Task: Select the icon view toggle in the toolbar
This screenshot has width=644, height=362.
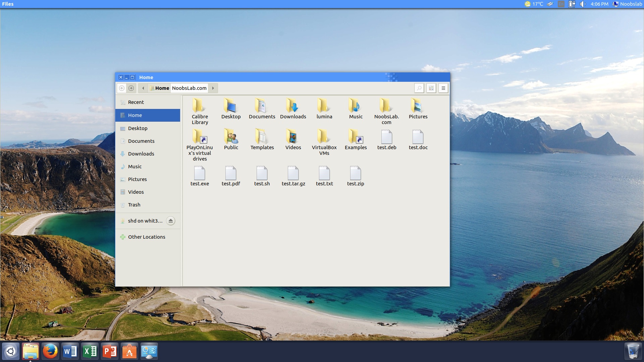Action: [x=431, y=88]
